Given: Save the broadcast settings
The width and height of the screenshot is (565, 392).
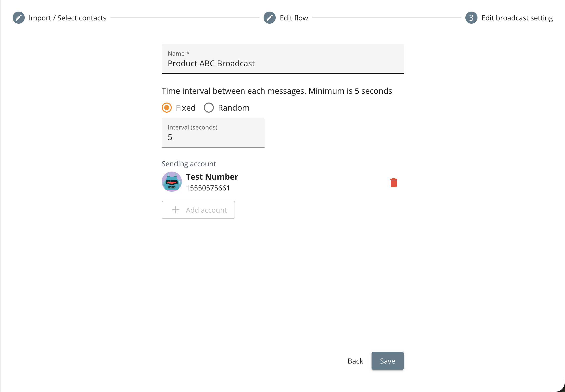Looking at the screenshot, I should (387, 361).
